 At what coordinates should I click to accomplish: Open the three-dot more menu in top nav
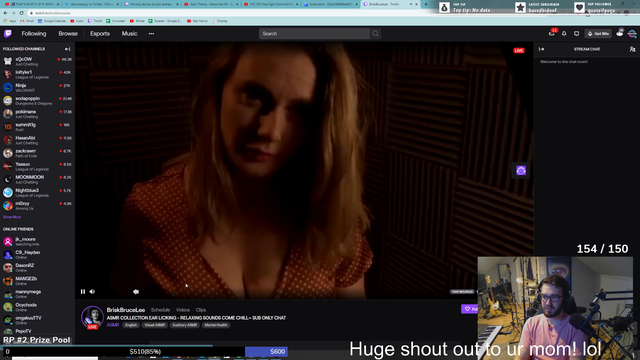click(x=151, y=33)
